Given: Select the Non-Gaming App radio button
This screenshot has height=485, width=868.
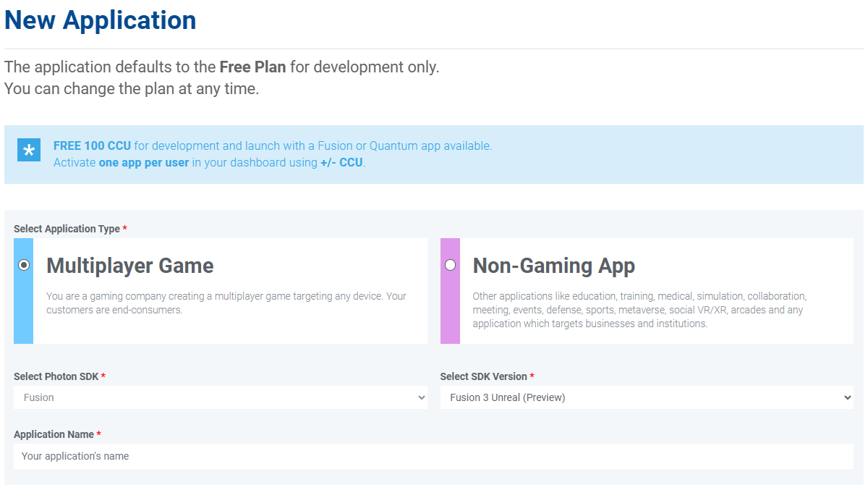Looking at the screenshot, I should point(451,265).
